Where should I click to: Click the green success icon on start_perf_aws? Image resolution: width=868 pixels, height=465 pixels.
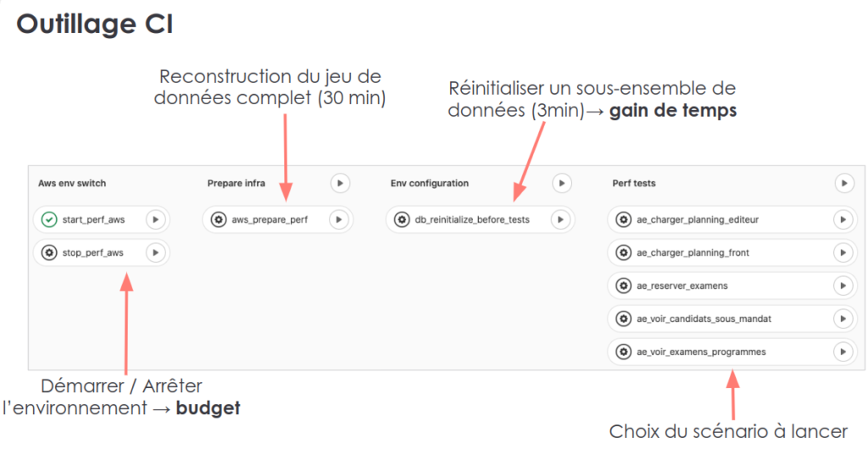click(49, 219)
